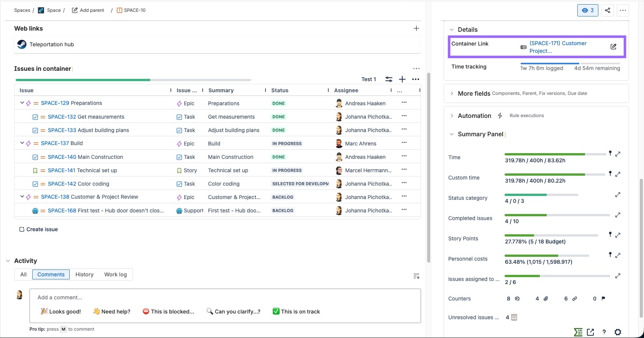
Task: Add a web link with plus icon
Action: pos(416,28)
